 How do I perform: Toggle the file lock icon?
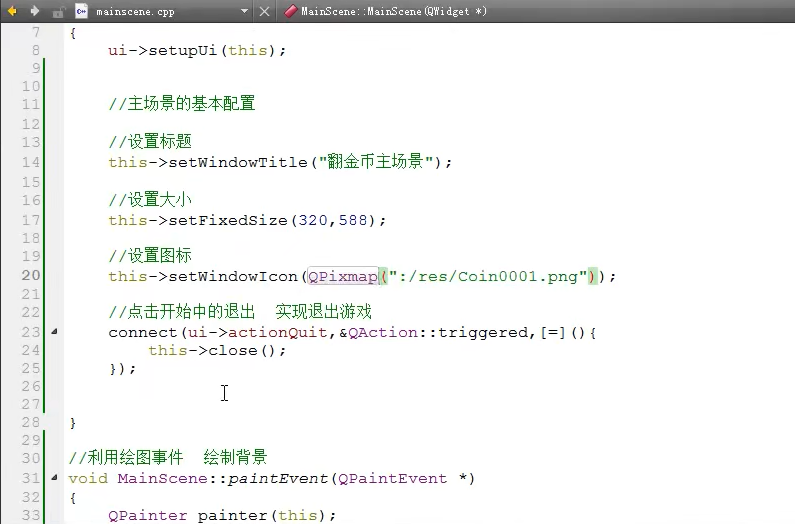pyautogui.click(x=58, y=12)
